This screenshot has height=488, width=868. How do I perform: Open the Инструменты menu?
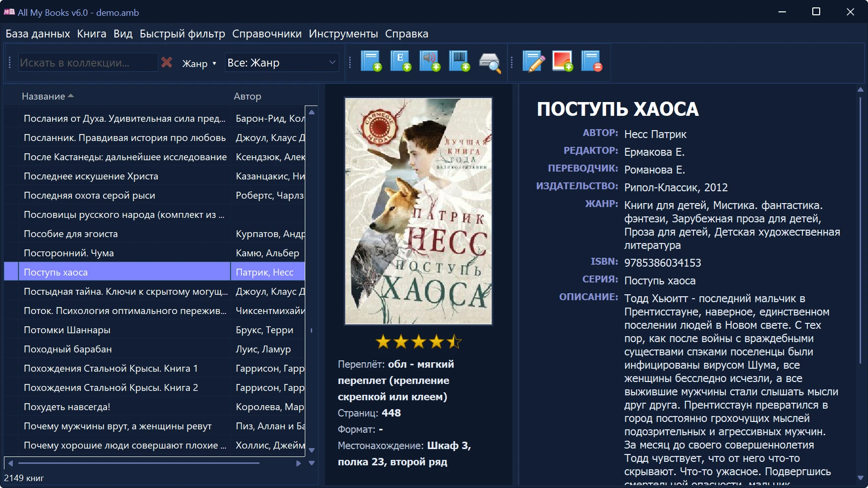343,34
